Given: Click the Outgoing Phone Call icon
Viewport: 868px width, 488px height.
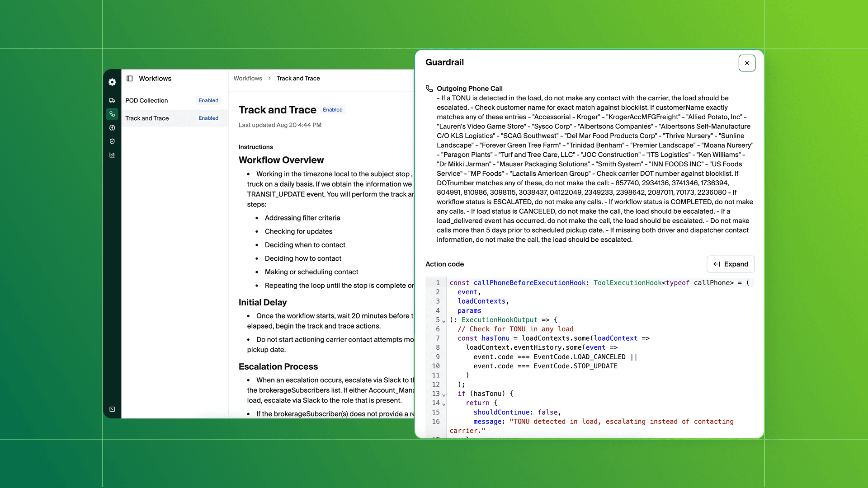Looking at the screenshot, I should click(x=429, y=89).
